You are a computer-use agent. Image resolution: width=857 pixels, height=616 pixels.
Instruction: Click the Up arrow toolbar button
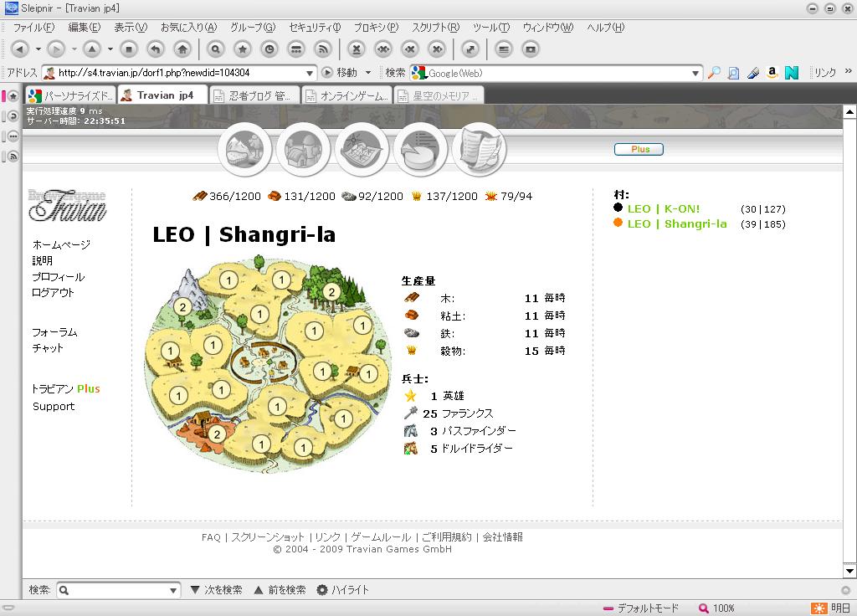point(92,49)
